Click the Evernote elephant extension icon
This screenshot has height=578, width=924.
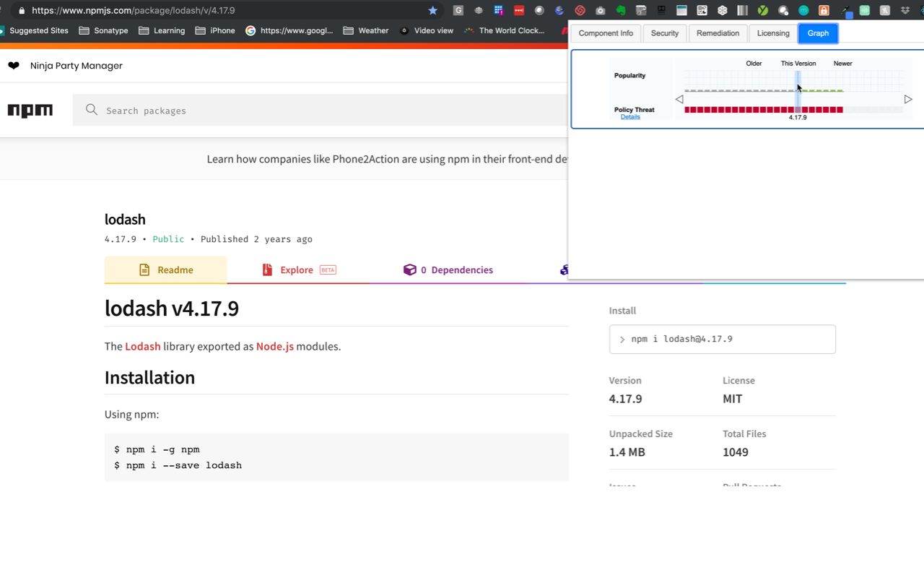click(621, 10)
